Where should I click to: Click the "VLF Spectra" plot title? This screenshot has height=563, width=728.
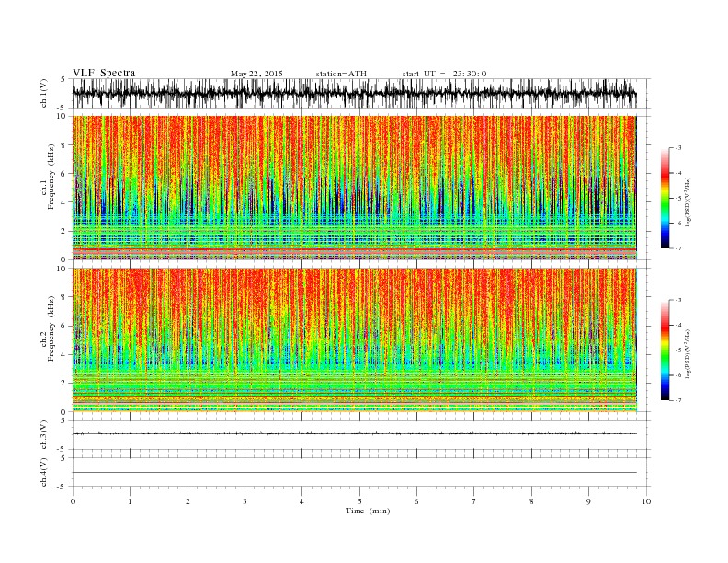pos(104,73)
